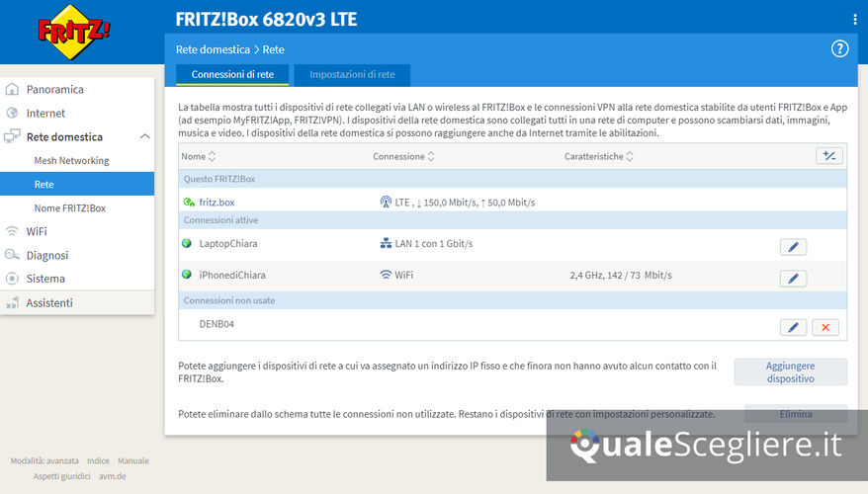Click the plus/minus column settings button
Image resolution: width=868 pixels, height=494 pixels.
tap(829, 156)
